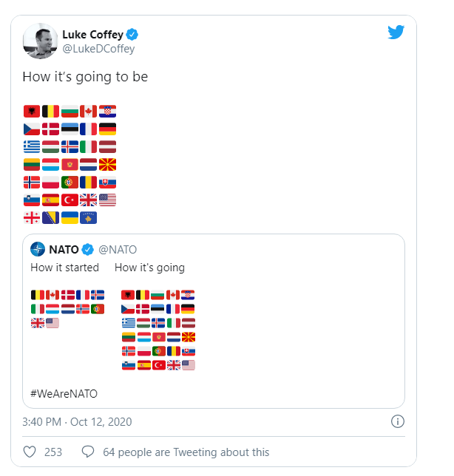Click NATO's verified checkmark badge

point(87,250)
